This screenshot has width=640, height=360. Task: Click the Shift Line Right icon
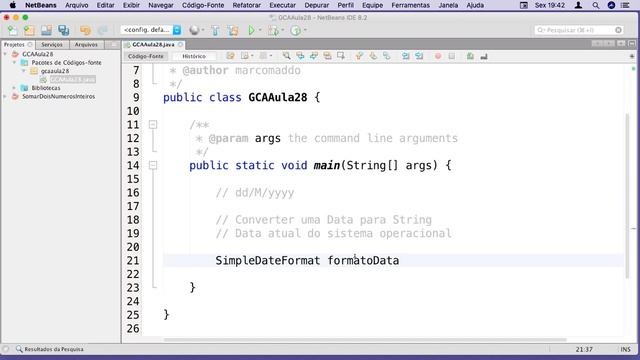pyautogui.click(x=419, y=56)
